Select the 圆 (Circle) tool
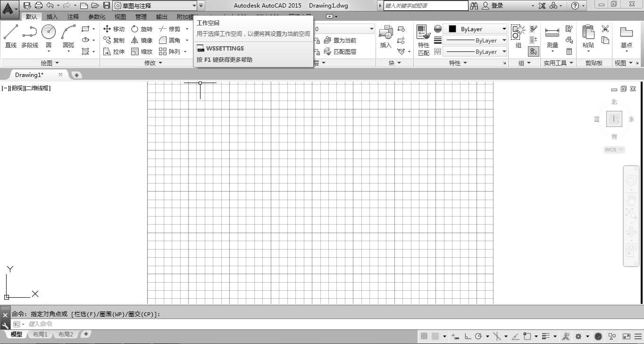This screenshot has height=344, width=644. 49,37
